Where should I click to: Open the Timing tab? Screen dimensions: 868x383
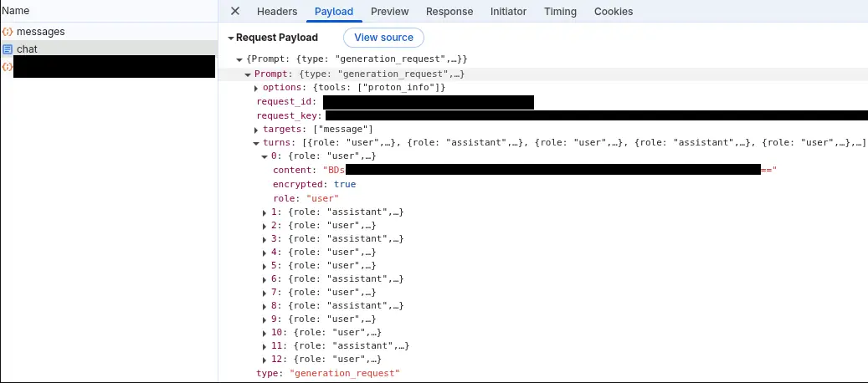(560, 12)
